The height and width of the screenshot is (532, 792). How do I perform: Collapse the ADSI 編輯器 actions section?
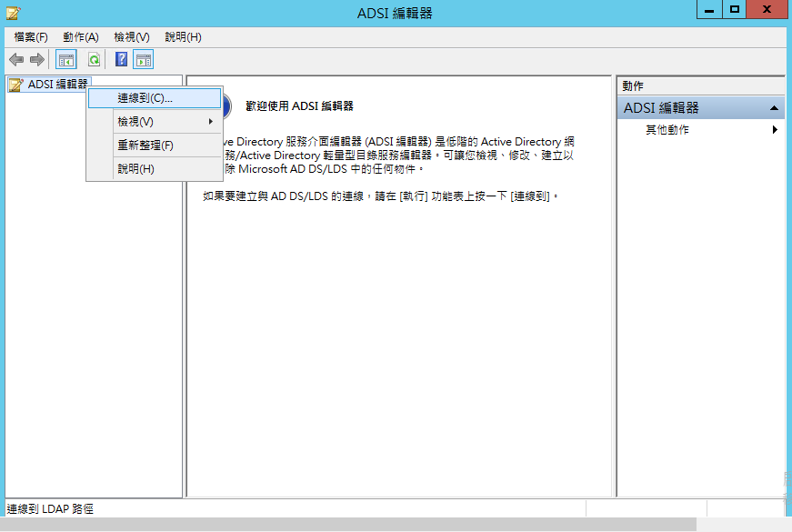774,108
